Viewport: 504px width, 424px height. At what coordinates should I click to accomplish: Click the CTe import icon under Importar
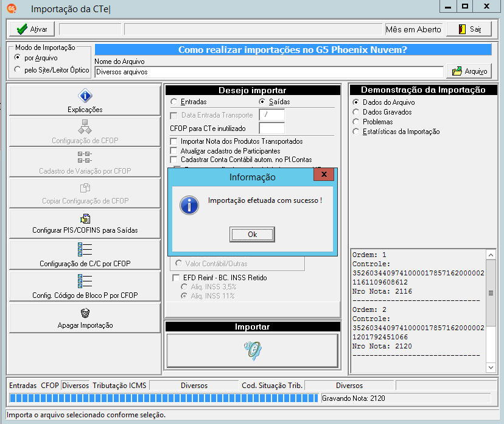tap(253, 350)
